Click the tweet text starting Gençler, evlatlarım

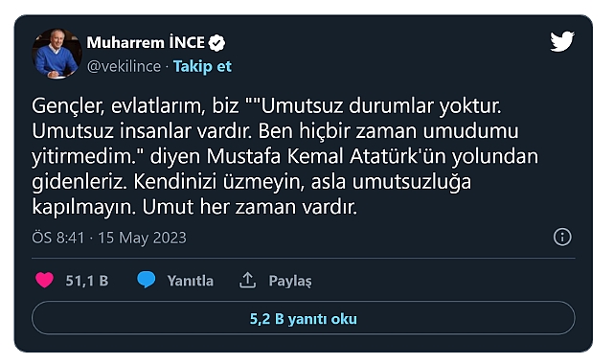(285, 156)
